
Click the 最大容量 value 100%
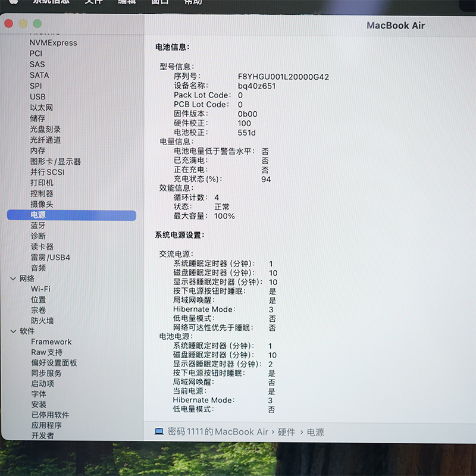pos(224,216)
